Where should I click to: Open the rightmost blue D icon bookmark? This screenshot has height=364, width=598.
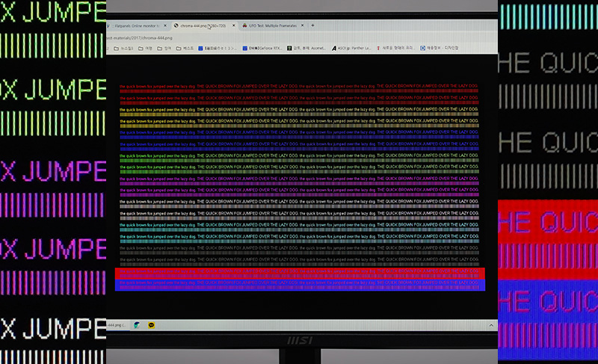(440, 48)
